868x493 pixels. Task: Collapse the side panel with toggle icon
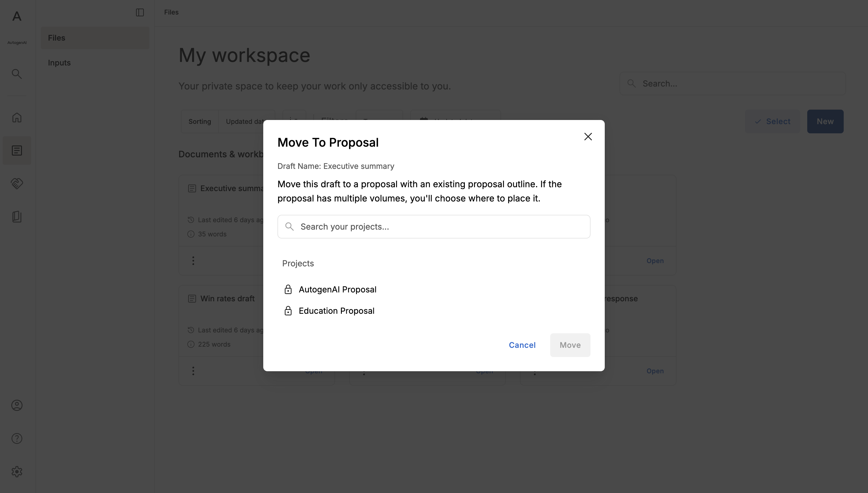click(x=140, y=12)
